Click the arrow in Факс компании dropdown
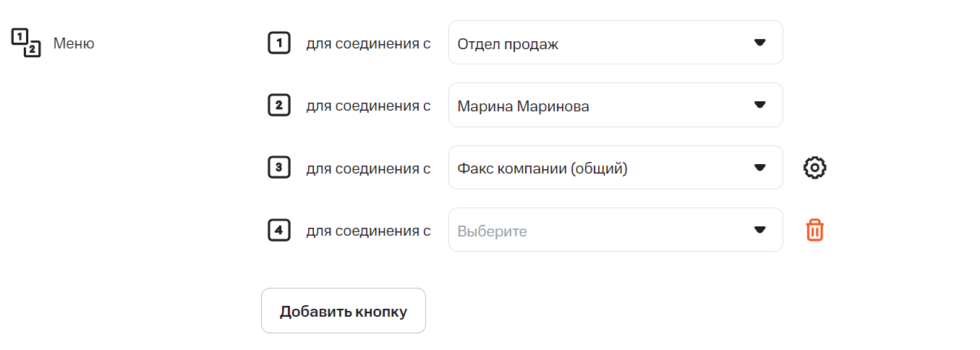The height and width of the screenshot is (350, 980). [759, 168]
